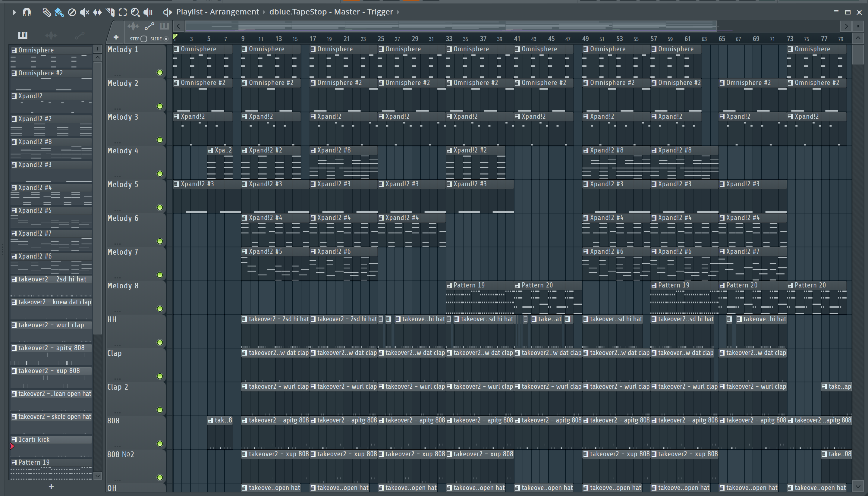Image resolution: width=868 pixels, height=496 pixels.
Task: Select Xpand!2 #8 pattern in picker
Action: (x=51, y=149)
